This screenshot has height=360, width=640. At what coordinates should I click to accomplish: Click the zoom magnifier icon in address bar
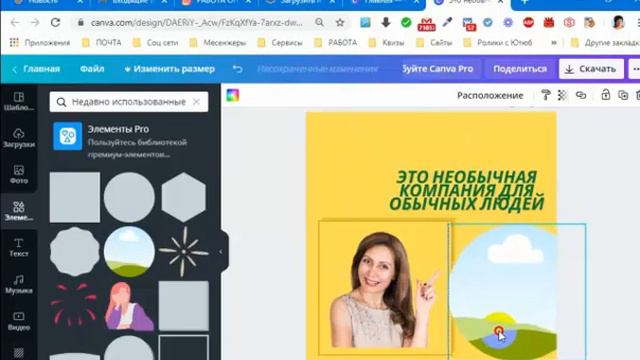(319, 23)
